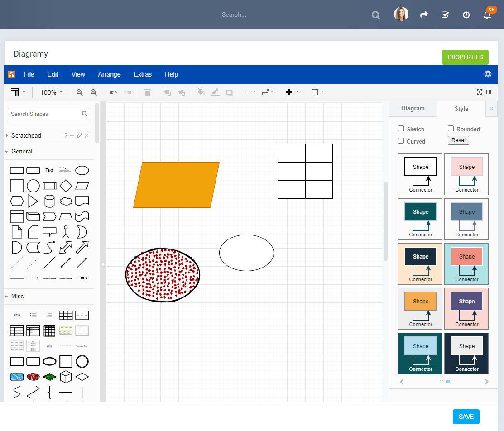Enable the Rounded checkbox
Screen dimensions: 504x431
point(451,129)
